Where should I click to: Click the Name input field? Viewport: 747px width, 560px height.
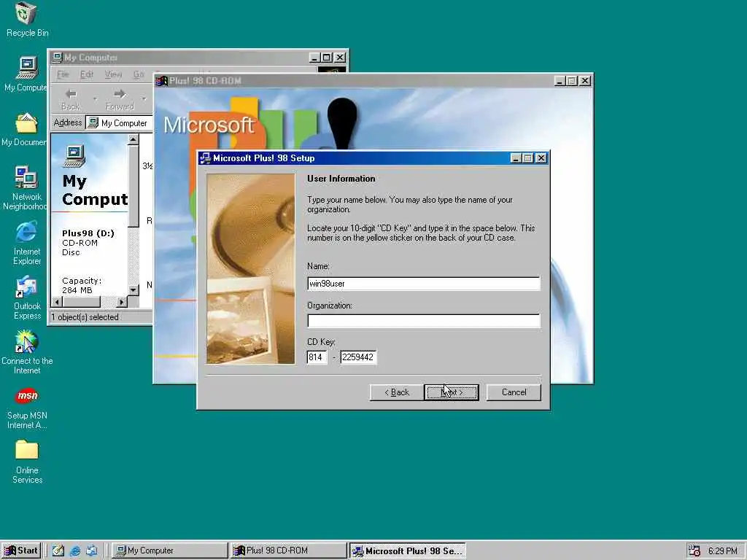click(424, 284)
